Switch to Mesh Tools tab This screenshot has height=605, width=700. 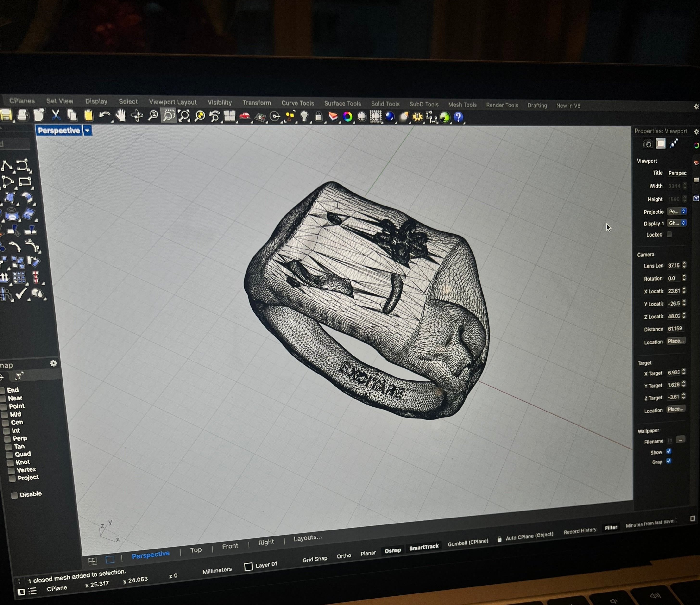click(462, 105)
